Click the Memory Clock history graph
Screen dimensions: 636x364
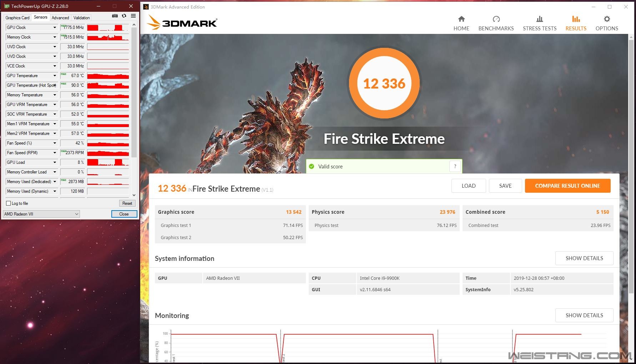[x=108, y=37]
